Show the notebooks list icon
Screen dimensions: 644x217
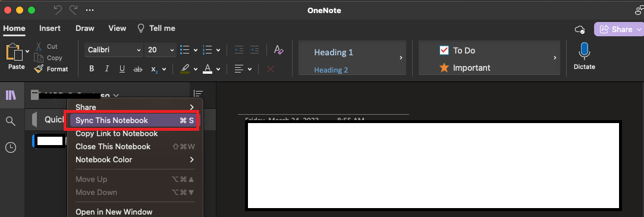click(x=11, y=95)
